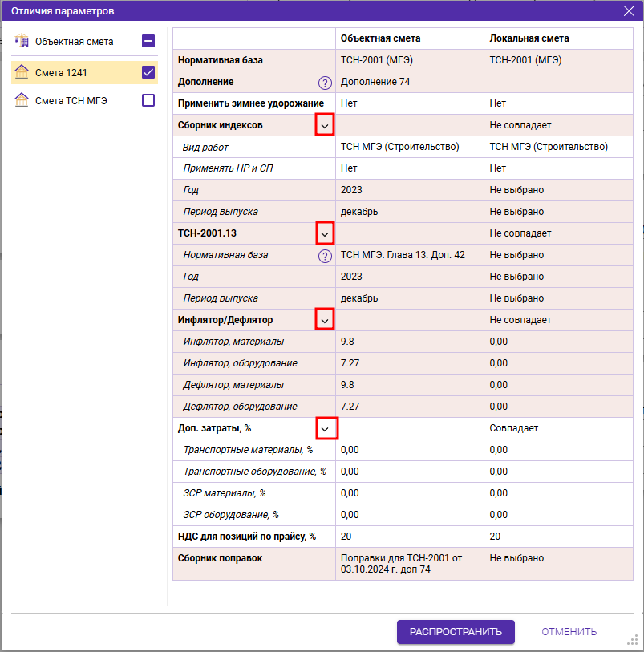Viewport: 644px width, 652px height.
Task: Select Смета ТСН МГЭ in the list
Action: (x=71, y=101)
